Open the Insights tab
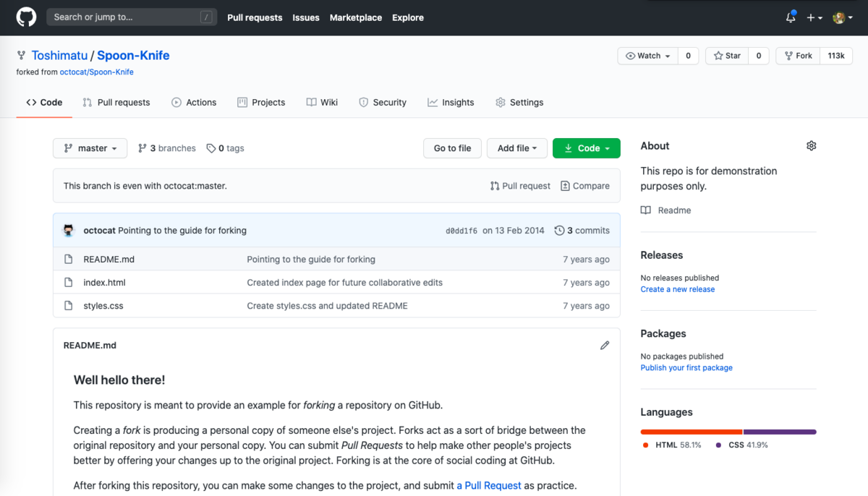 [451, 103]
